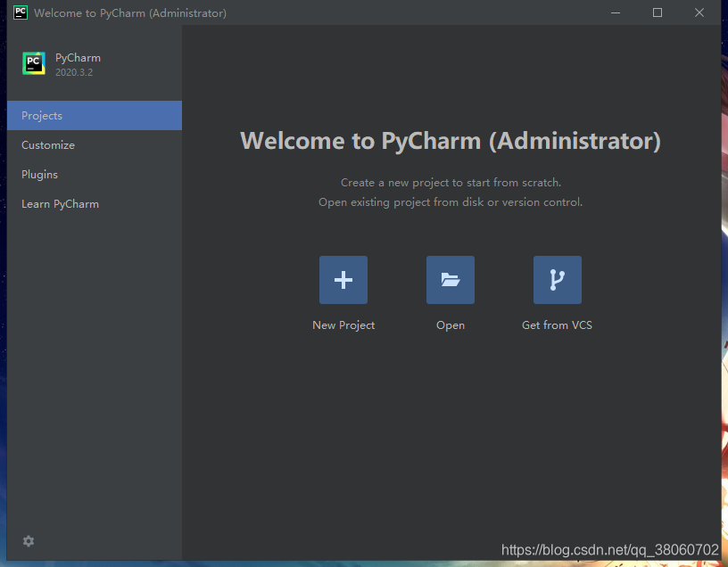
Task: Click 'Create a new project to start from scratch.'
Action: tap(451, 183)
